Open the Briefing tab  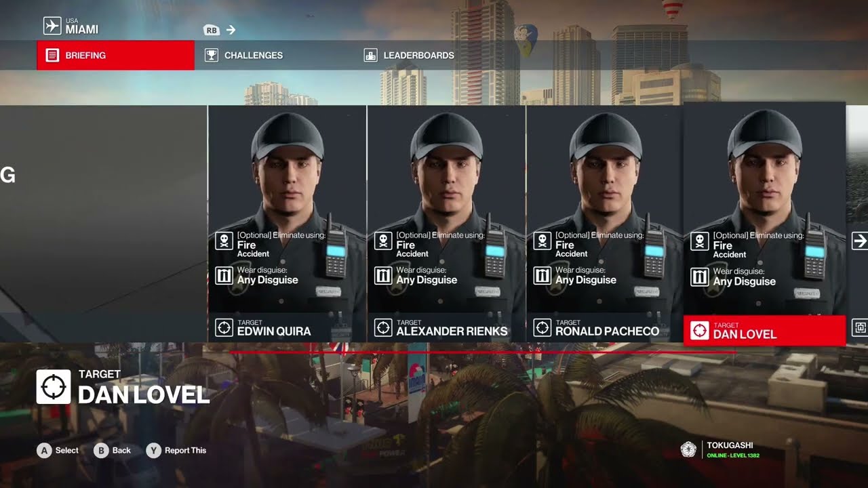click(x=115, y=55)
